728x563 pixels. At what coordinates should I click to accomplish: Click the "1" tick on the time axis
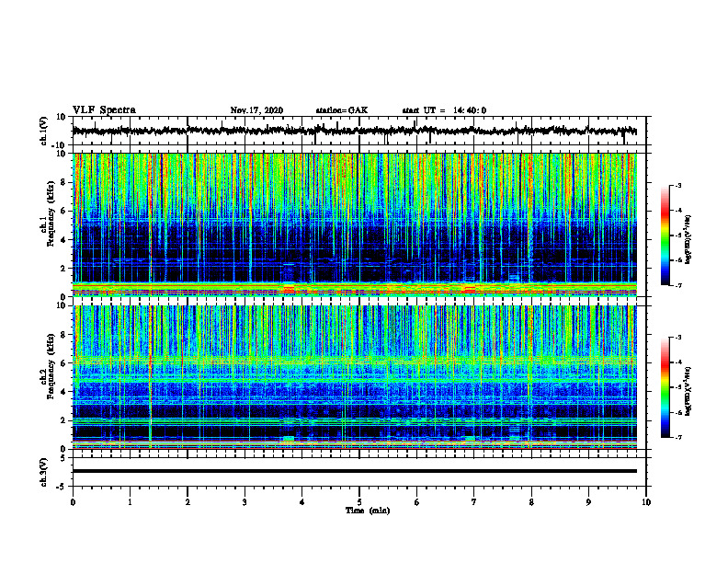pos(130,502)
